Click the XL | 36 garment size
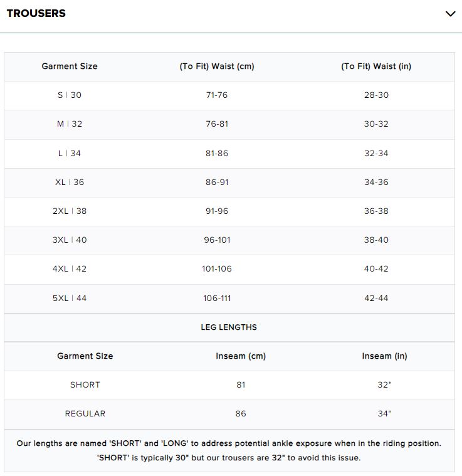The image size is (462, 476). (70, 182)
